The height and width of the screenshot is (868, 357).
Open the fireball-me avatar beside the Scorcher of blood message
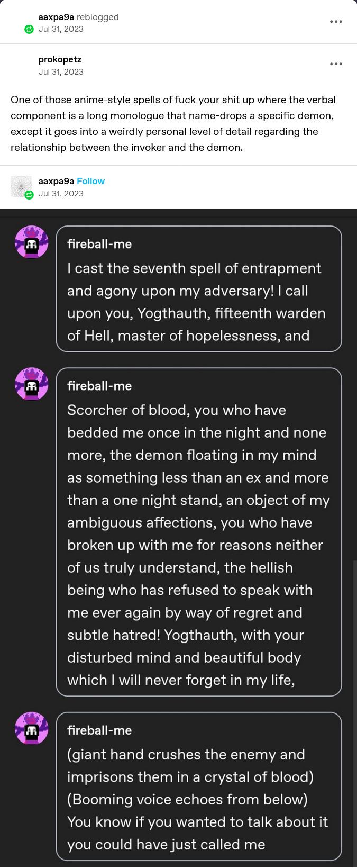(x=32, y=385)
